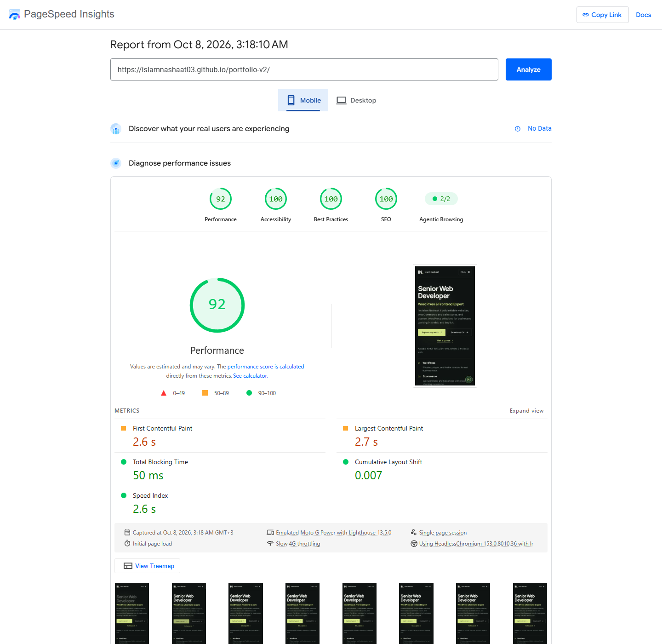Screen dimensions: 662x644
Task: Click the green circle 90–100 legend icon
Action: click(249, 393)
